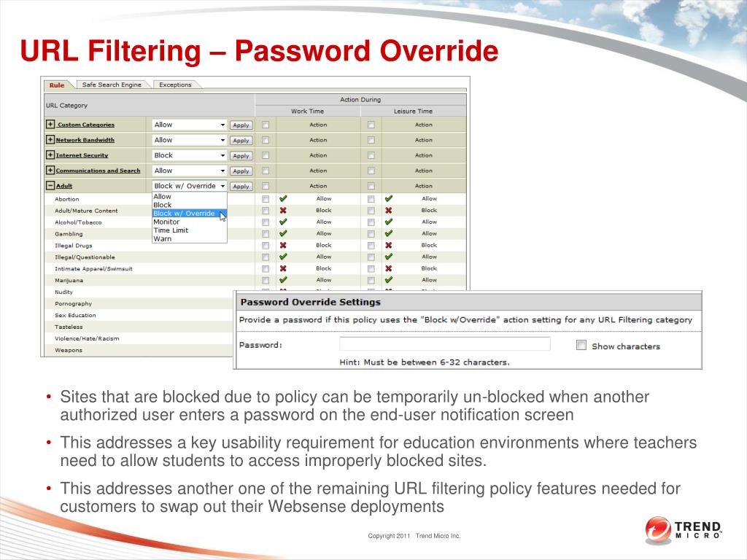Open action dropdown for Network Bandwidth

(189, 140)
